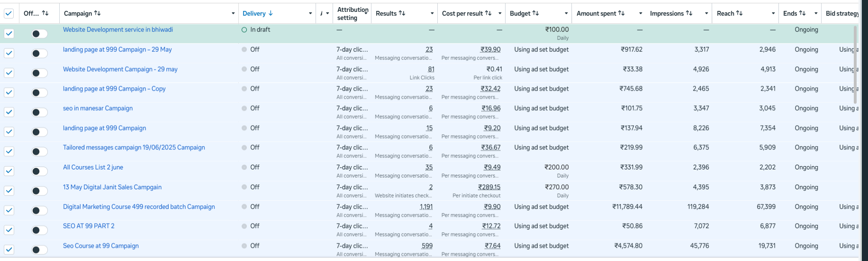Open Website Development Campaign - 29 may link
This screenshot has height=261, width=868.
120,69
